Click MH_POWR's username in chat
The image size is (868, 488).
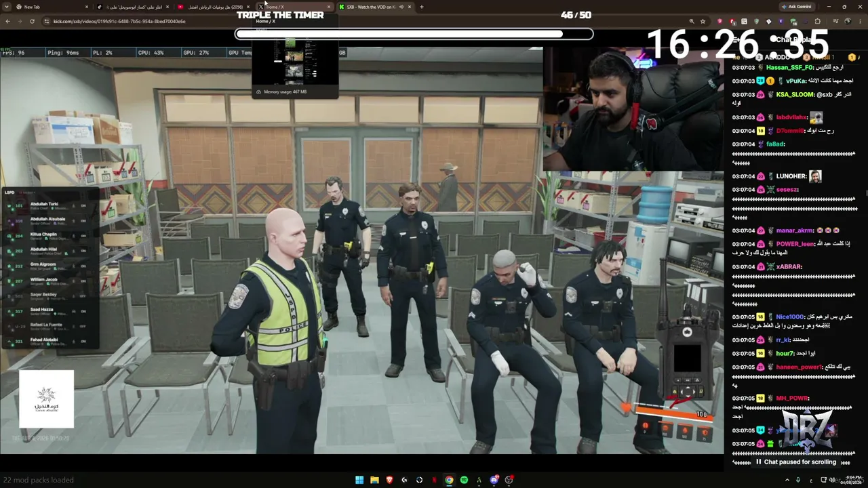[x=792, y=399]
